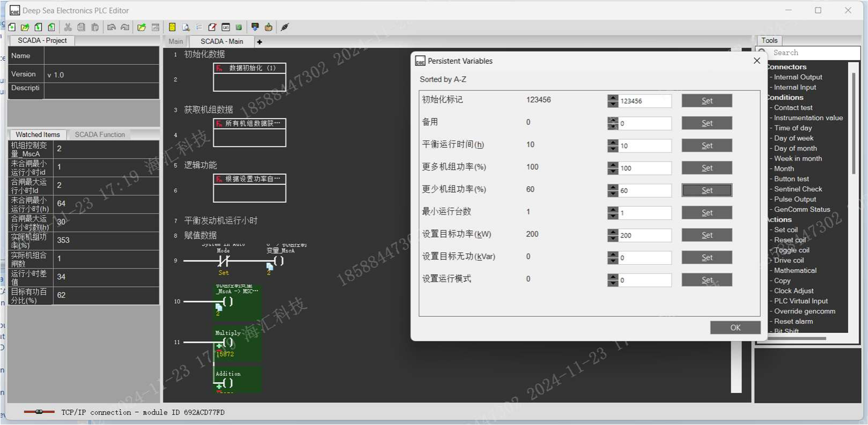
Task: Select the Watched Items tab
Action: click(38, 135)
